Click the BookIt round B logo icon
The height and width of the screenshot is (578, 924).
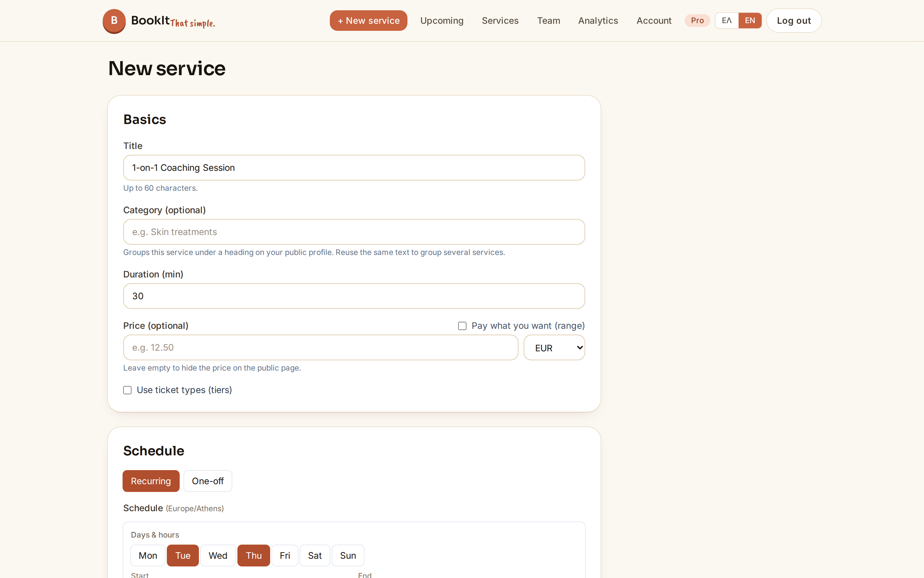pyautogui.click(x=114, y=21)
